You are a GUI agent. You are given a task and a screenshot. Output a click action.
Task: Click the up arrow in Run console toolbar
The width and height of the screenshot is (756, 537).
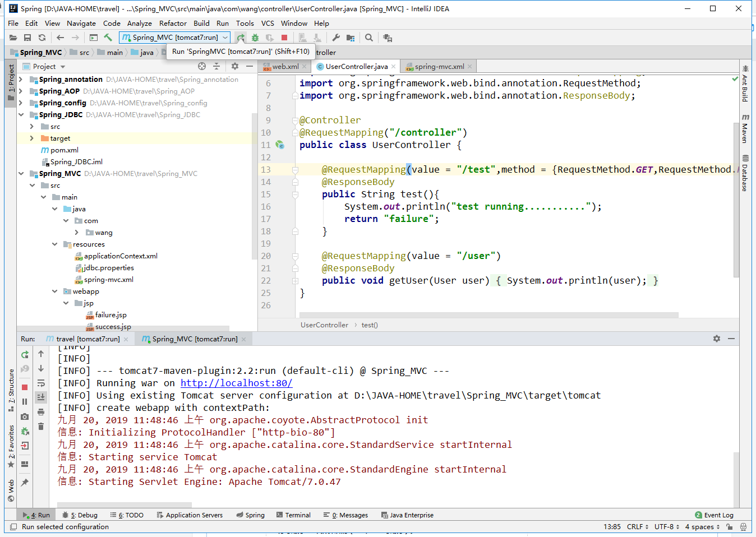[41, 354]
